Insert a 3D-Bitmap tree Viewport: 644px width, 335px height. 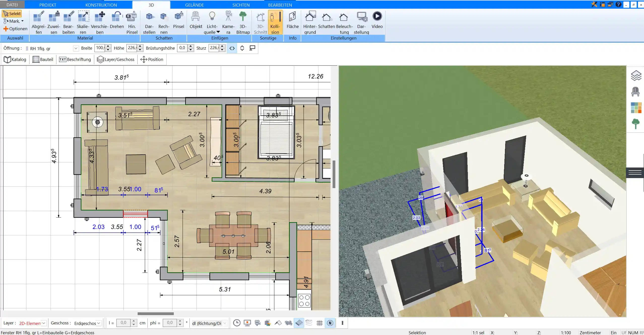(243, 22)
